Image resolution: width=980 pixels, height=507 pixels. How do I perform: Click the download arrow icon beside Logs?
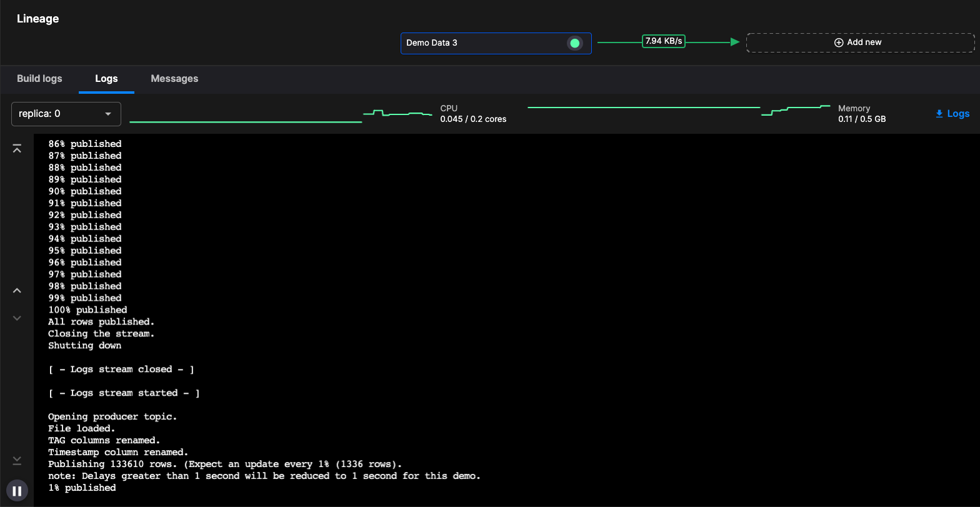pyautogui.click(x=939, y=114)
